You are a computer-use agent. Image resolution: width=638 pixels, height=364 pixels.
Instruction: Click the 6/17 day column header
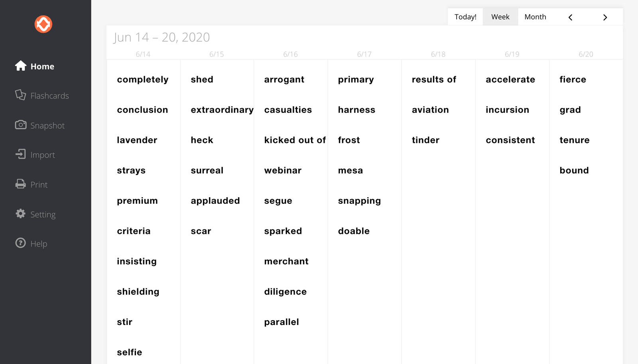pyautogui.click(x=364, y=54)
